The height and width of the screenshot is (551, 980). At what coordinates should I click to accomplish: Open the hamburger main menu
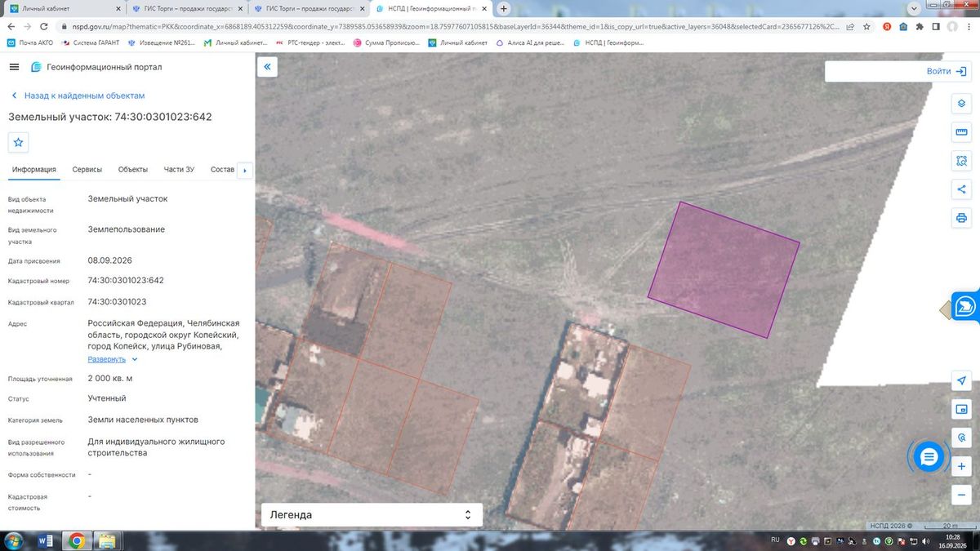(x=15, y=67)
